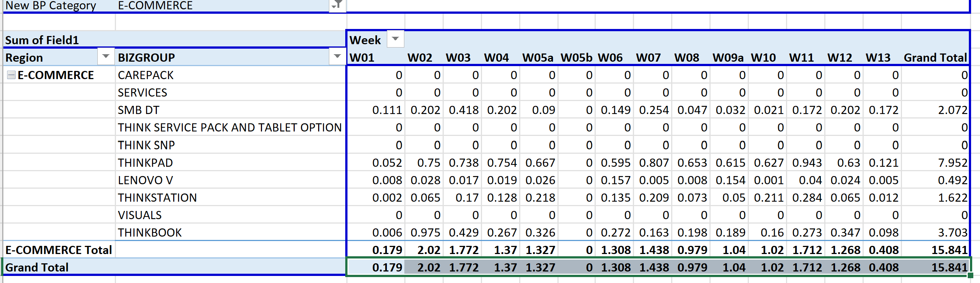Screen dimensions: 980x283
Task: Open the Week column filter dropdown
Action: 395,39
